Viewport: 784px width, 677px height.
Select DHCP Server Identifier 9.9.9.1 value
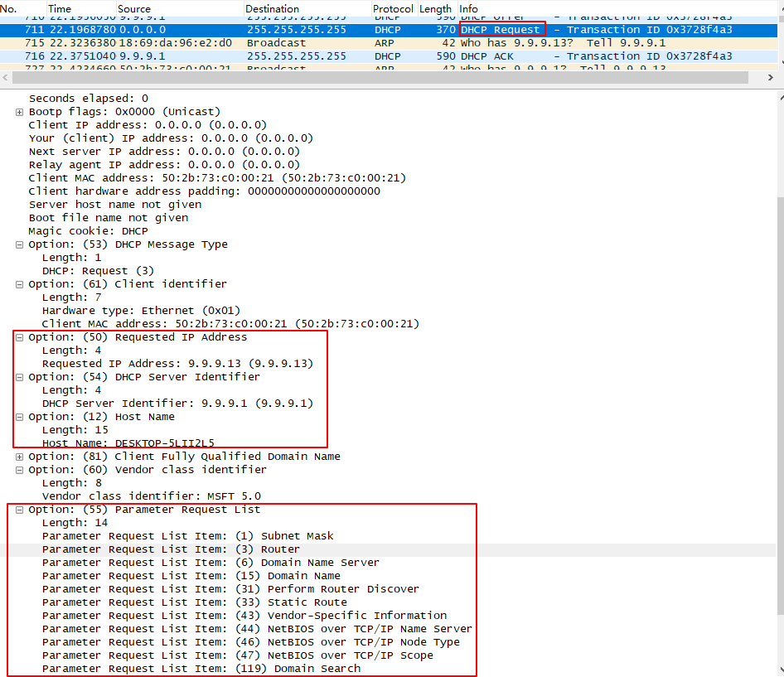point(178,404)
